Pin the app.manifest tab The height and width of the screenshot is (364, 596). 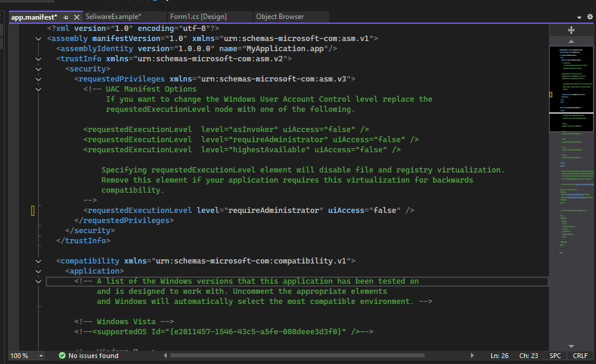tap(65, 17)
